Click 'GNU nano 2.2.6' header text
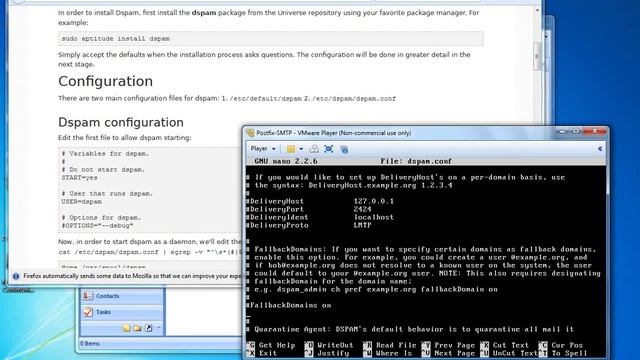Image resolution: width=640 pixels, height=360 pixels. click(x=286, y=161)
